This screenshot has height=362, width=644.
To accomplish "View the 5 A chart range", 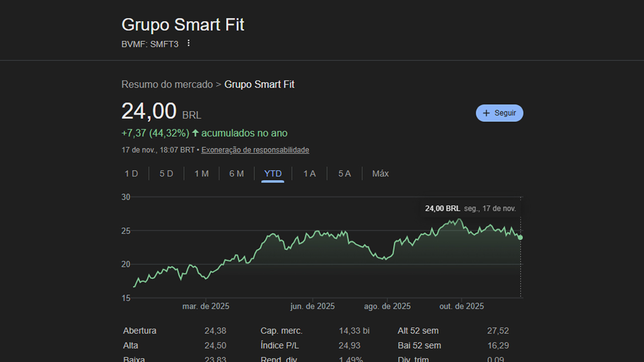I will [345, 173].
